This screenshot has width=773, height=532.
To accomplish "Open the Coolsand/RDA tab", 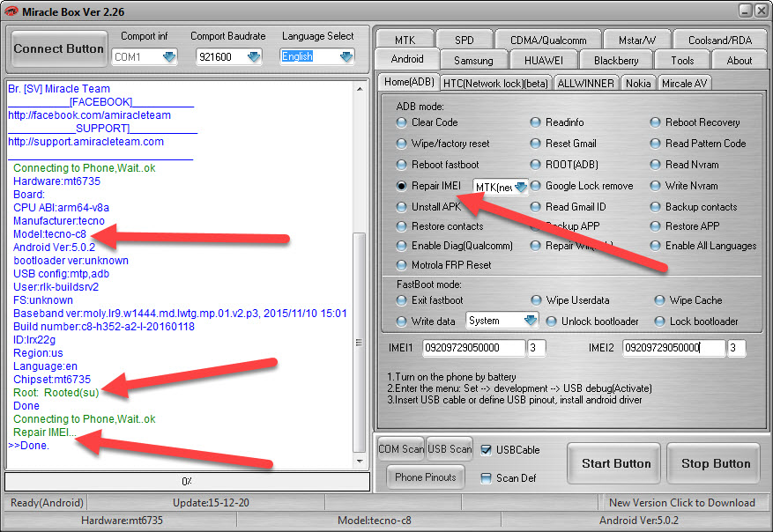I will 720,40.
